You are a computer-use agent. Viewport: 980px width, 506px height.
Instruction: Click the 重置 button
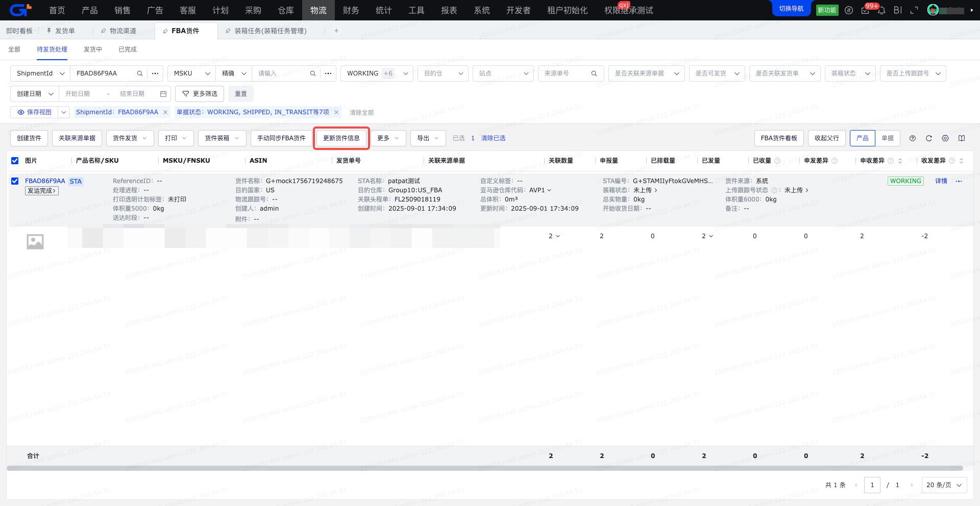tap(241, 94)
